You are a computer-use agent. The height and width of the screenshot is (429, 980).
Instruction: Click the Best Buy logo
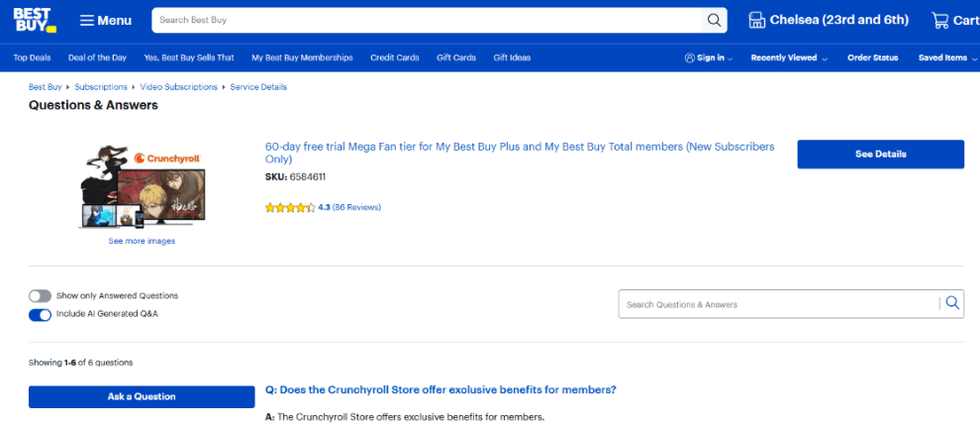coord(35,20)
